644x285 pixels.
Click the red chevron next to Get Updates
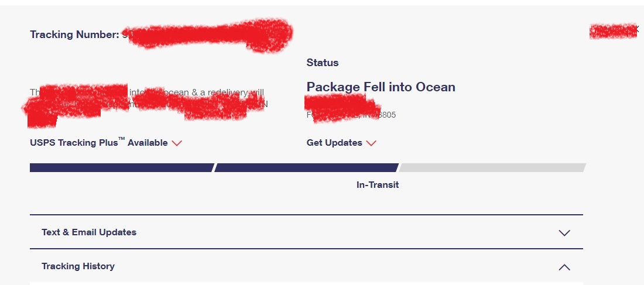[371, 143]
